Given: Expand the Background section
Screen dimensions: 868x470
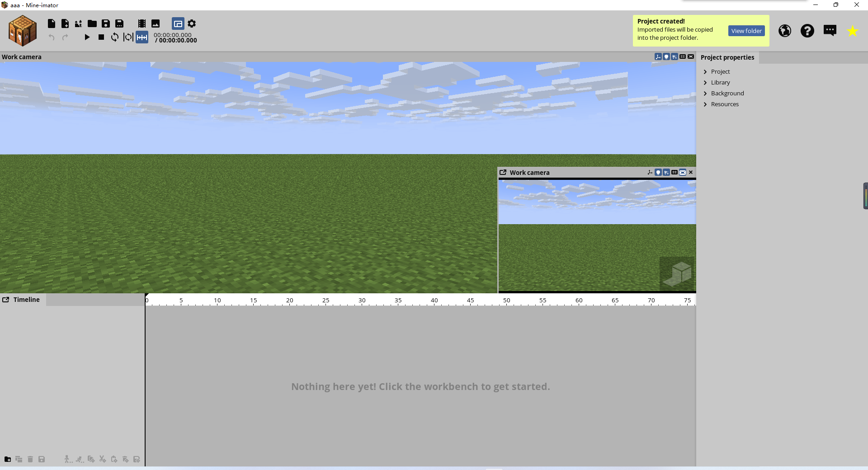Looking at the screenshot, I should [x=727, y=93].
